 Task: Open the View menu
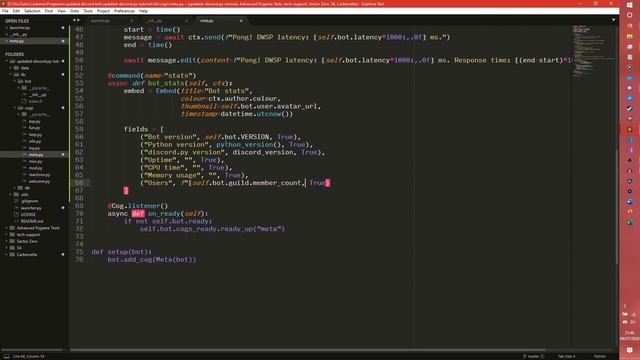point(61,11)
